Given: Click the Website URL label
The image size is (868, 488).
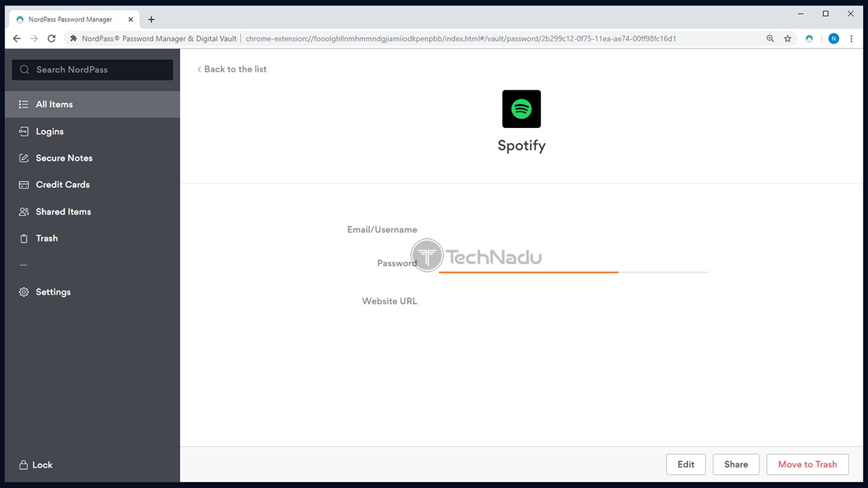Looking at the screenshot, I should tap(390, 301).
